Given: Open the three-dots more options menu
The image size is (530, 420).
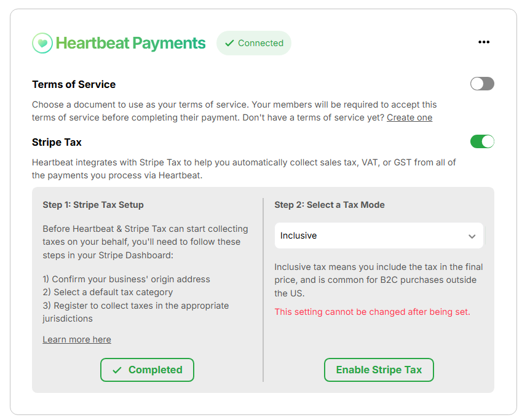Looking at the screenshot, I should pyautogui.click(x=484, y=42).
